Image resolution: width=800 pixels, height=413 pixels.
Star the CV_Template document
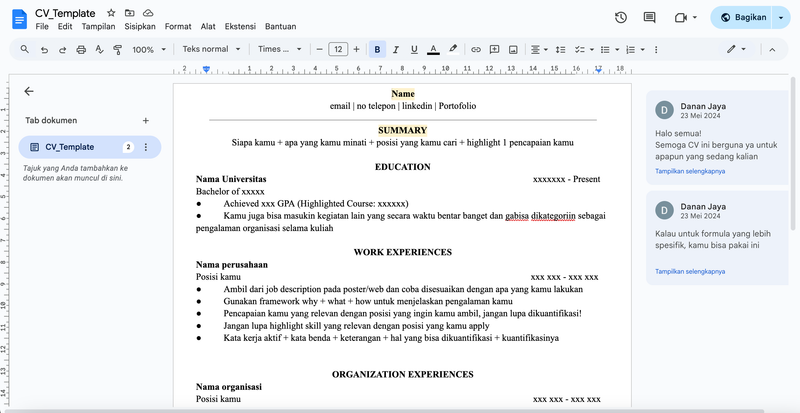111,13
